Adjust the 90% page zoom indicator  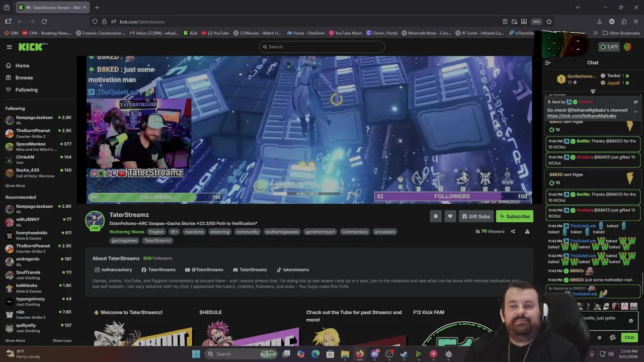tap(536, 22)
